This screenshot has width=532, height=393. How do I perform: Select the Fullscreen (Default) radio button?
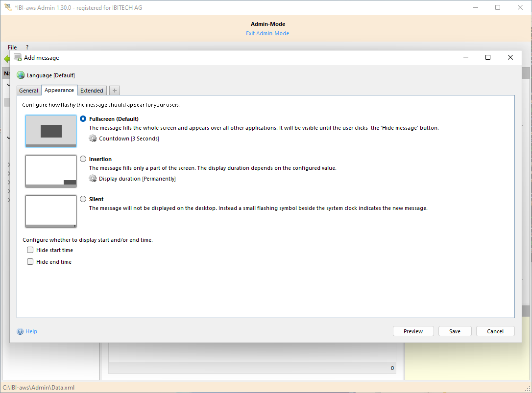[x=83, y=119]
